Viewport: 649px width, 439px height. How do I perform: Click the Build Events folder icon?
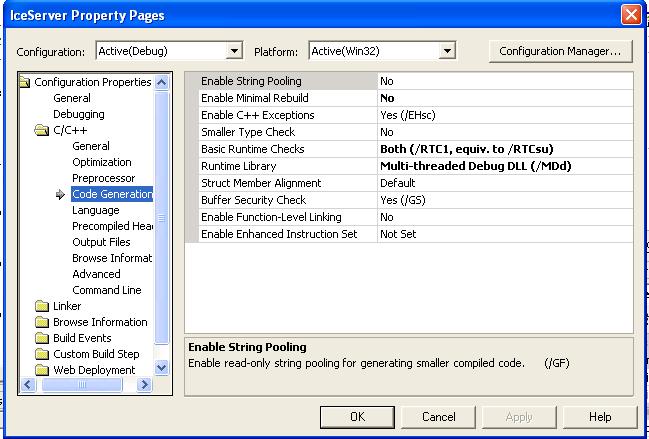pyautogui.click(x=42, y=338)
